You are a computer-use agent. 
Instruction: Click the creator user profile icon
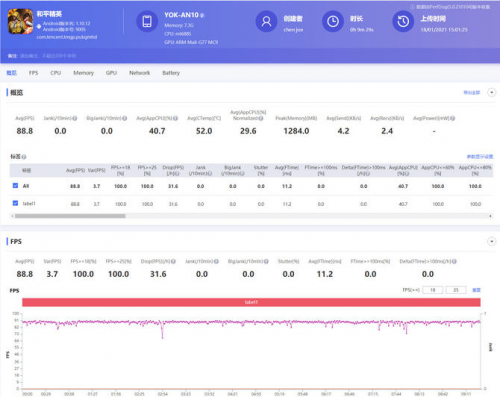[266, 21]
